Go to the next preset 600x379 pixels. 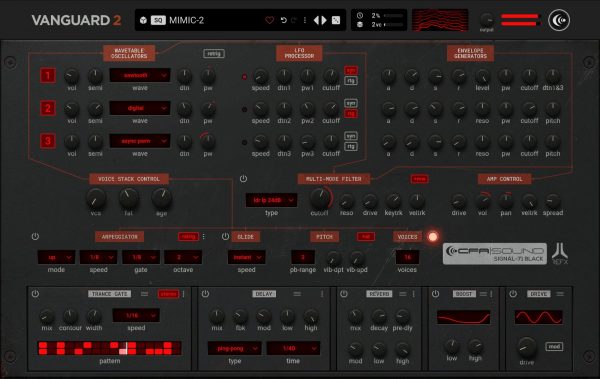pyautogui.click(x=324, y=20)
